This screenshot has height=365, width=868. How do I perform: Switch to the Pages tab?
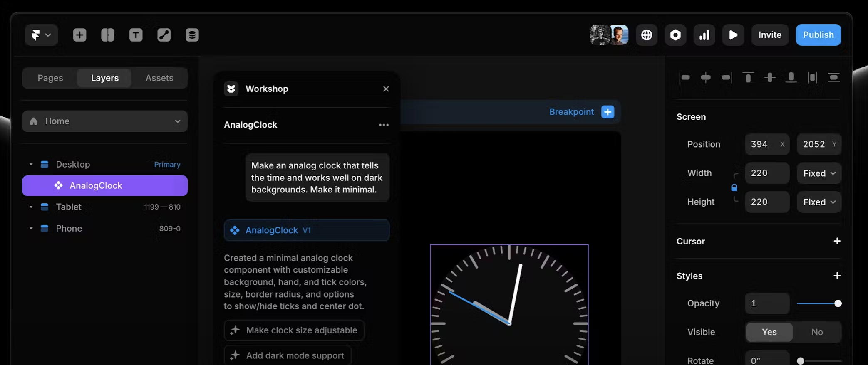[x=50, y=78]
